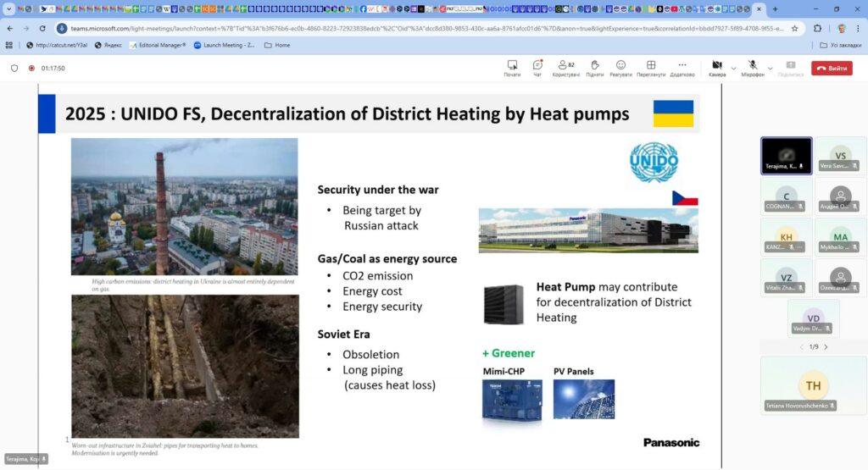
Task: Open the meeting chat panel
Action: pyautogui.click(x=537, y=68)
